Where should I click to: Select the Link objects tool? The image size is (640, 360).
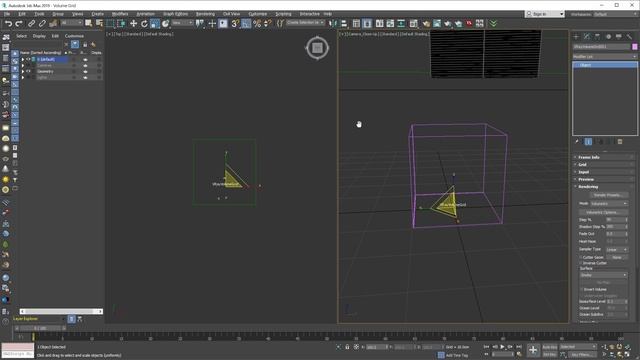click(x=31, y=24)
